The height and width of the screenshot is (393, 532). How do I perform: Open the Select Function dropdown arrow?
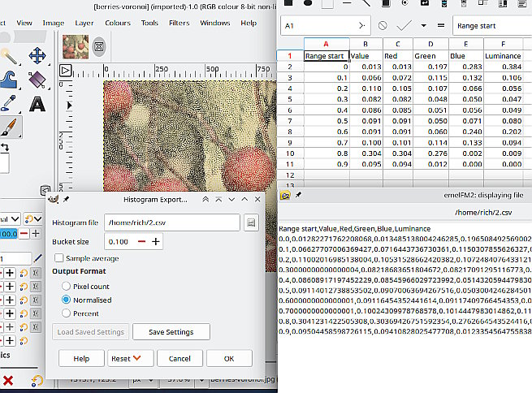[x=423, y=26]
